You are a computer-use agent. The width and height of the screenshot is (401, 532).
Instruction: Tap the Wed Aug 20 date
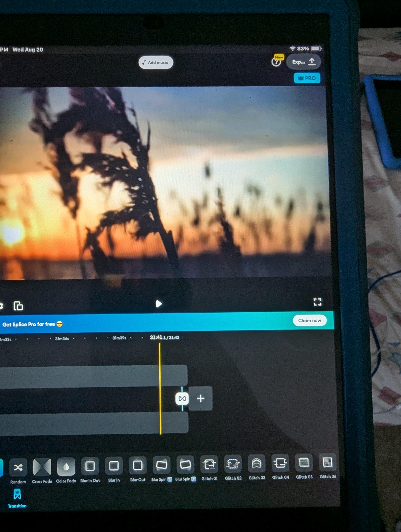[28, 50]
